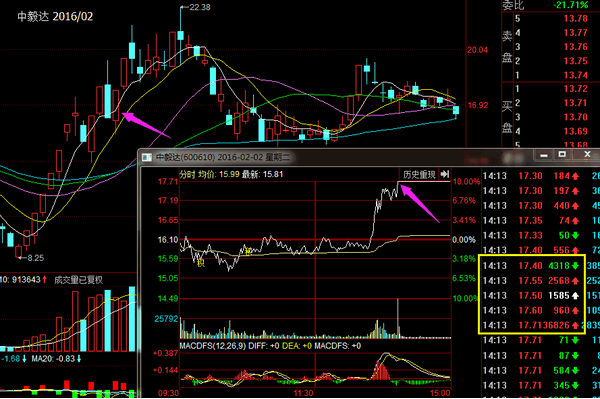
Task: Click the skip-to-end arrow icon beside 历史重现
Action: [x=444, y=174]
